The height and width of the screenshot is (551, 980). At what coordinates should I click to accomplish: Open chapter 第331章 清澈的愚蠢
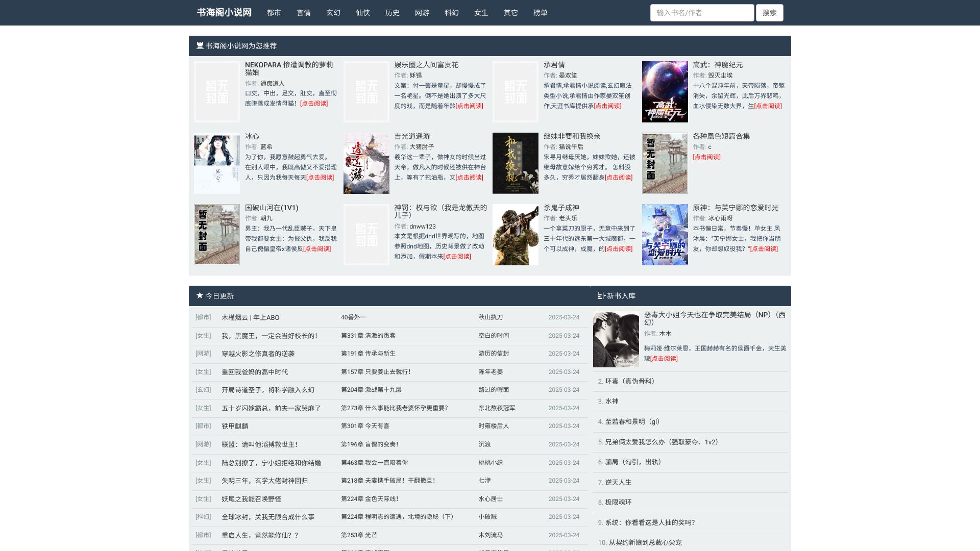368,336
